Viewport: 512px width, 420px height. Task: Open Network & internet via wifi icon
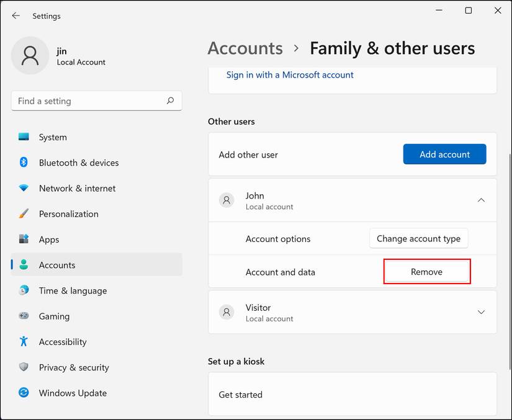tap(24, 188)
